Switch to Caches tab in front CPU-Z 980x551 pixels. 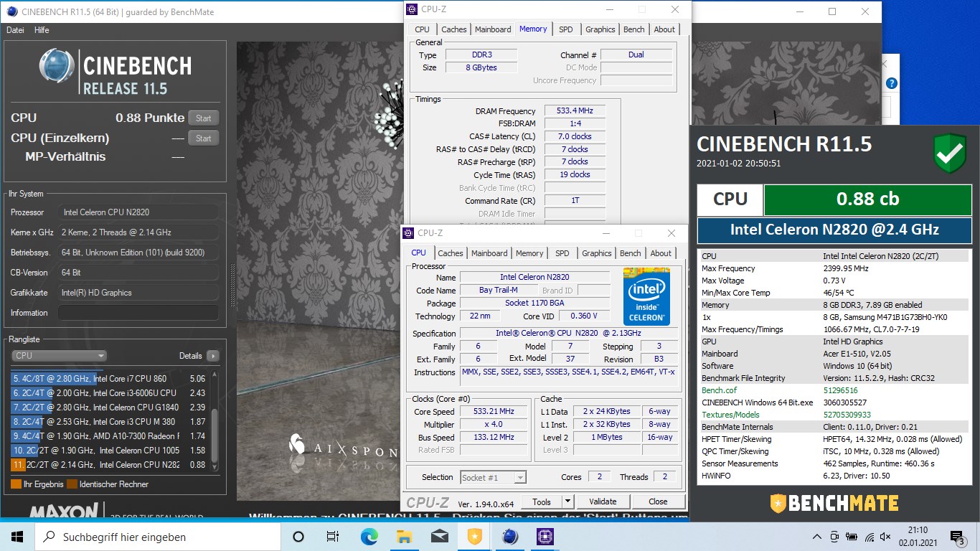coord(451,253)
